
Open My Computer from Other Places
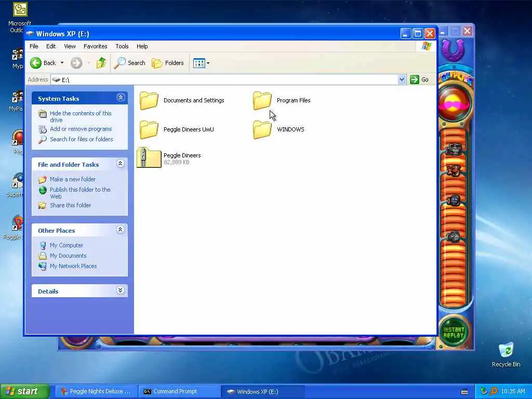[x=66, y=245]
